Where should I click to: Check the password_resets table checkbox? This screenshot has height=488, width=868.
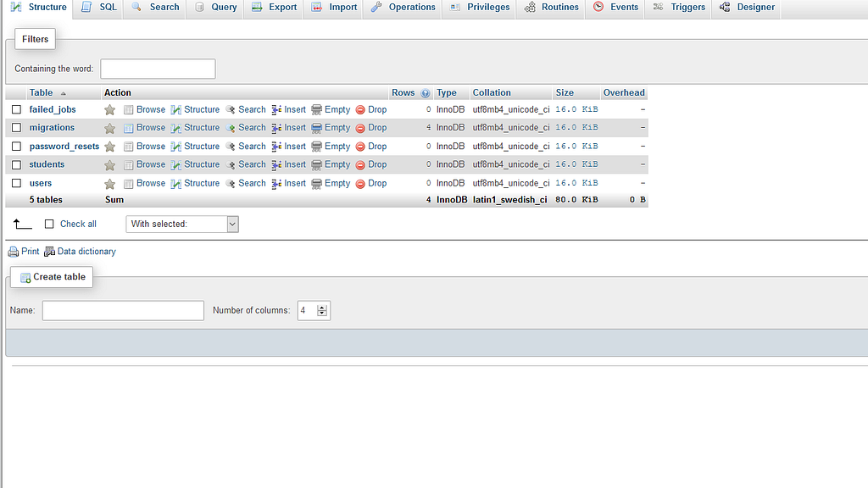(17, 147)
